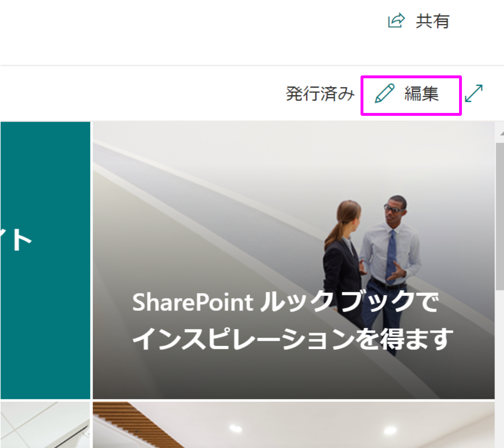Screen dimensions: 504x448
Task: Click the share arrow icon
Action: coord(396,21)
